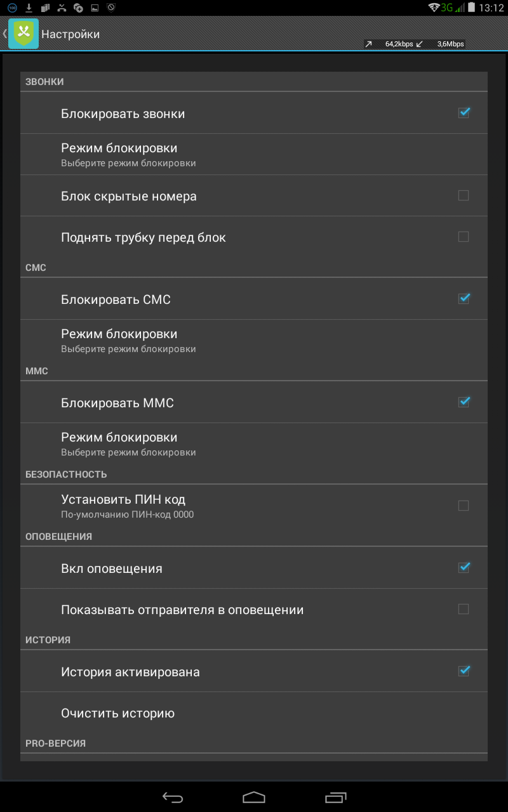Tap the network speed indicator overlay

414,44
